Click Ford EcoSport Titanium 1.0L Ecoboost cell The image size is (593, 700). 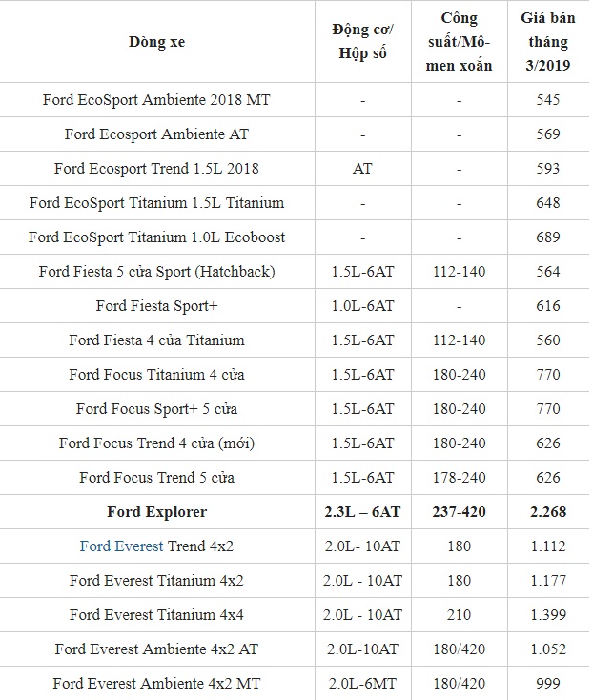[x=156, y=237]
